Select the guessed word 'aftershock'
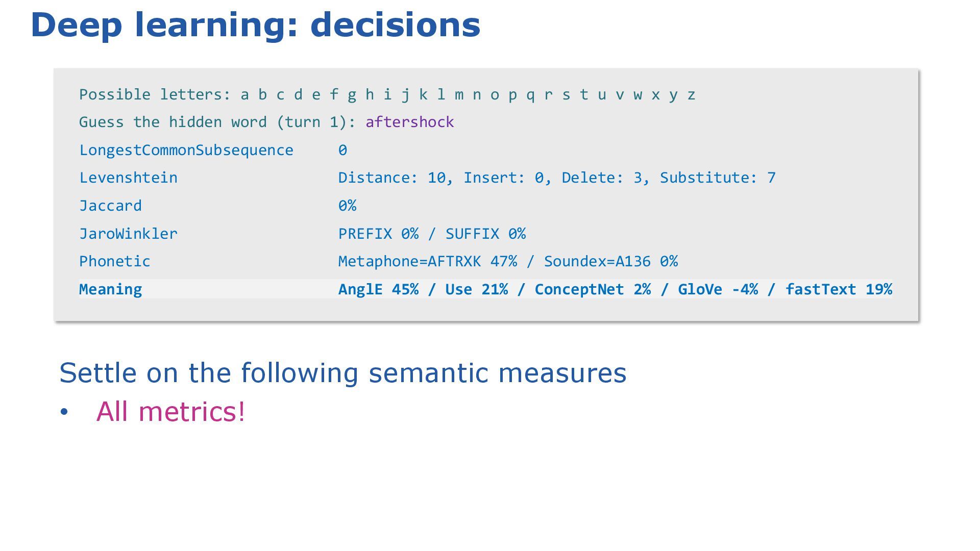 [x=410, y=122]
